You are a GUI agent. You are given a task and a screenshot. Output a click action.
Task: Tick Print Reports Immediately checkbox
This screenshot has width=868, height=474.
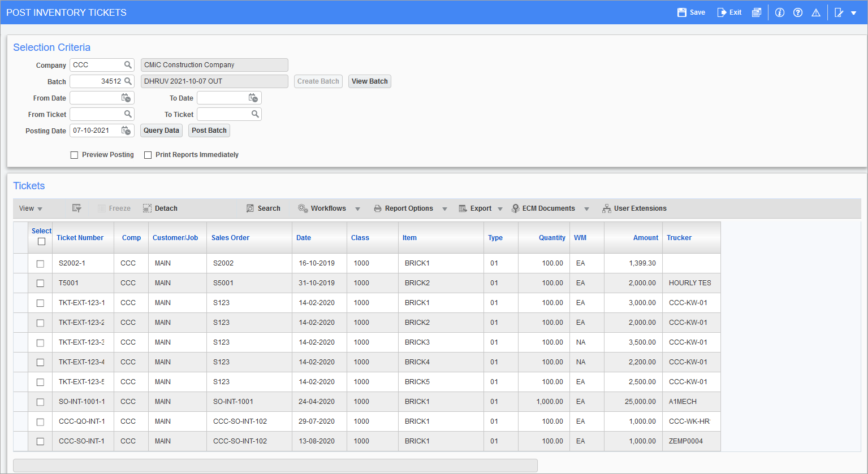[x=148, y=155]
